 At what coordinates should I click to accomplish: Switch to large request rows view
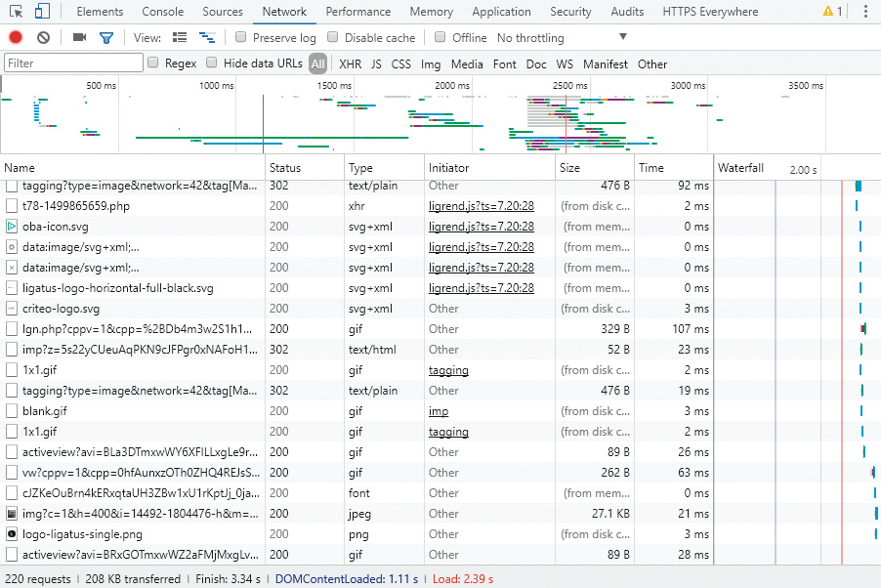pyautogui.click(x=180, y=37)
